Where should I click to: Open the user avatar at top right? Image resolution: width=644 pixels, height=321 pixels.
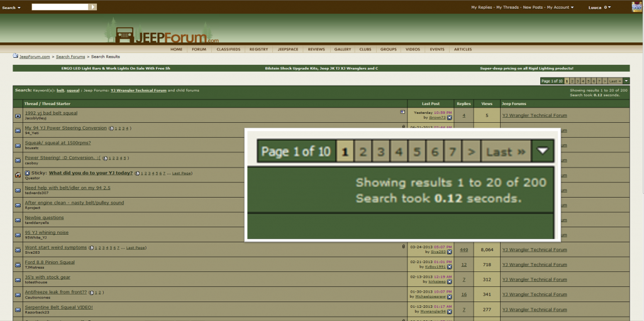point(636,7)
